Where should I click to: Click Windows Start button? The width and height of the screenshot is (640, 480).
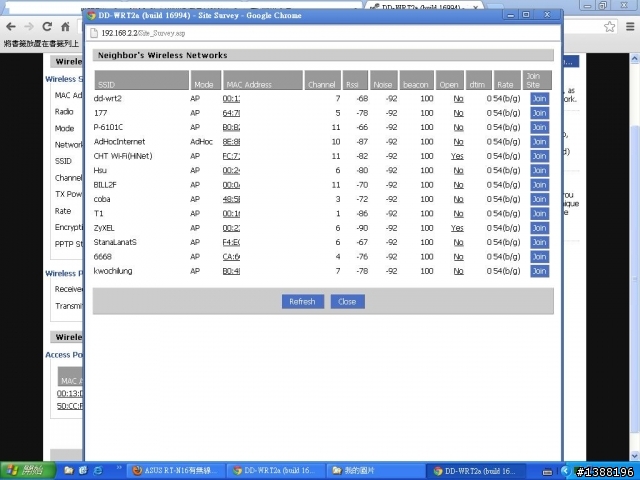pyautogui.click(x=28, y=471)
